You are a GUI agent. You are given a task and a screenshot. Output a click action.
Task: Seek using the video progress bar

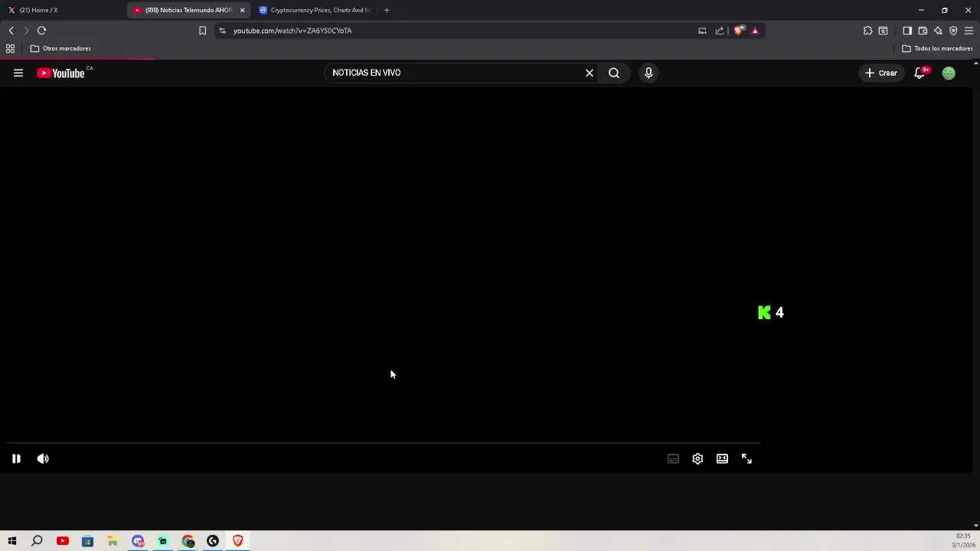click(383, 442)
